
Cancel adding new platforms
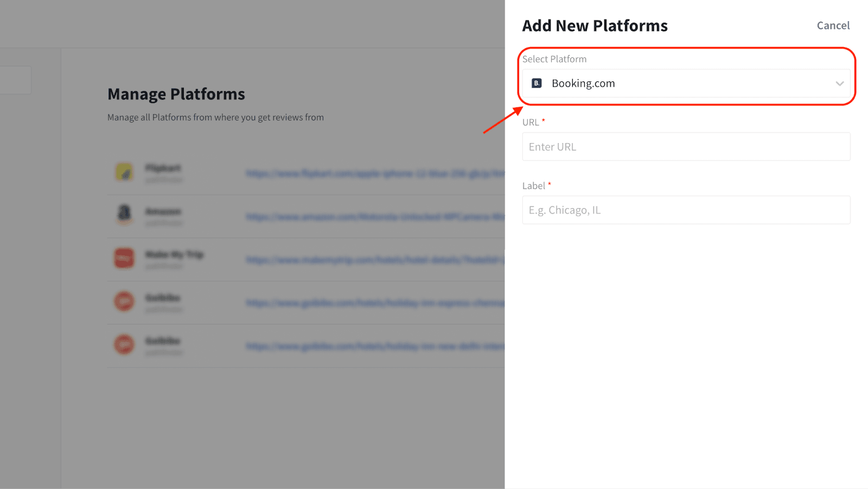tap(833, 25)
